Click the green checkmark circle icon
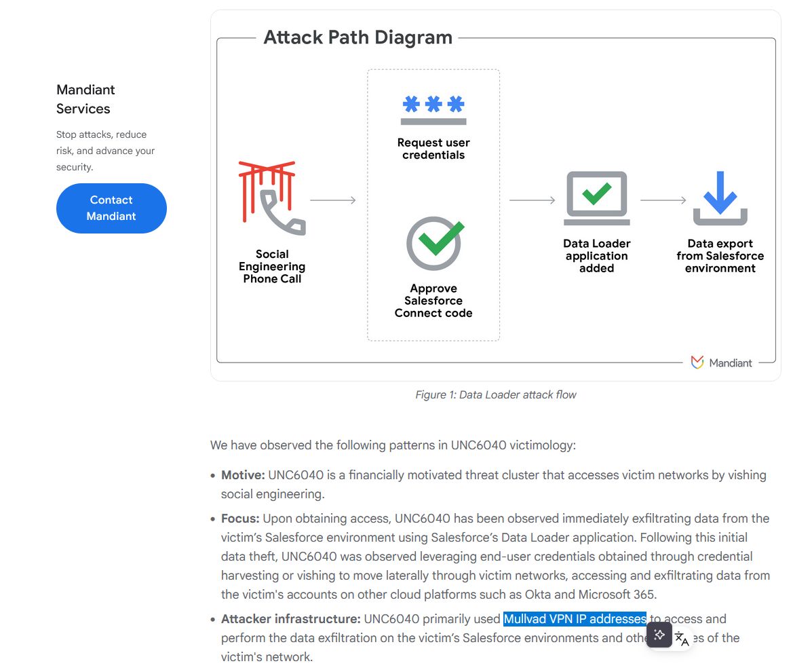The width and height of the screenshot is (812, 672). (x=434, y=243)
